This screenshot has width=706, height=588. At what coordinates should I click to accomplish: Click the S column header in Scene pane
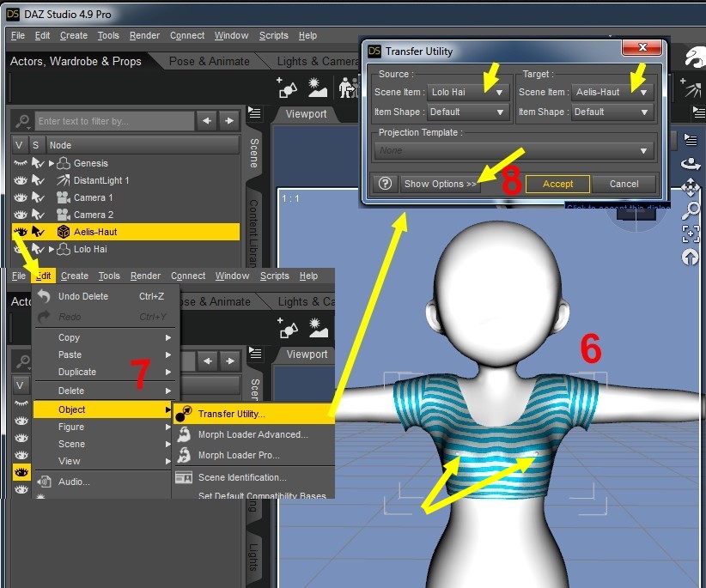click(x=35, y=145)
